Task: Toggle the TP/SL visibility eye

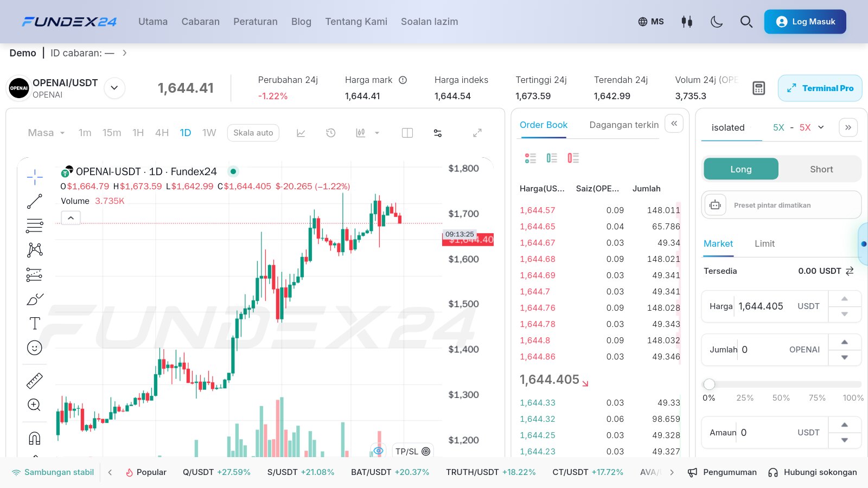Action: 379,451
